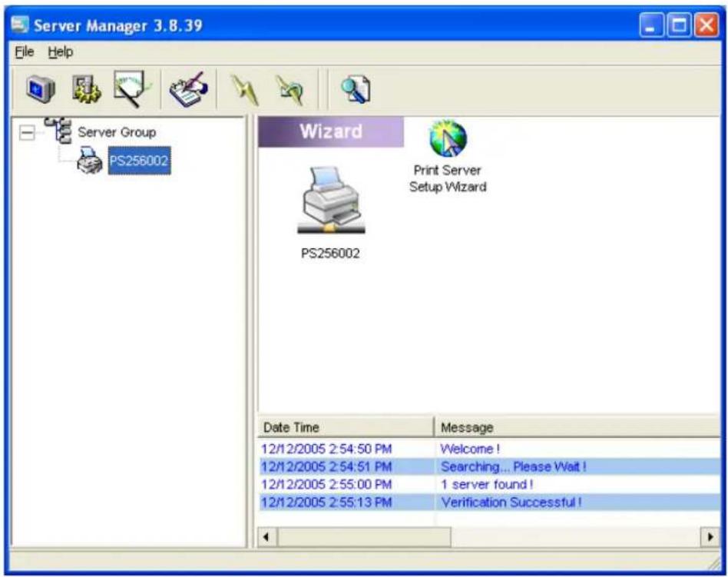Click the notepad with pen toolbar icon

188,89
